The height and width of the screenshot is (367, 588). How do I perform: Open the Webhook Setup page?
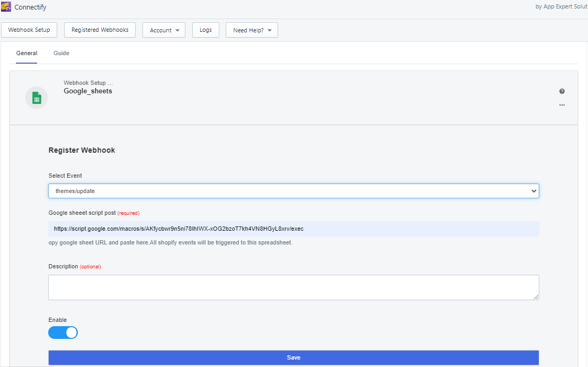29,30
